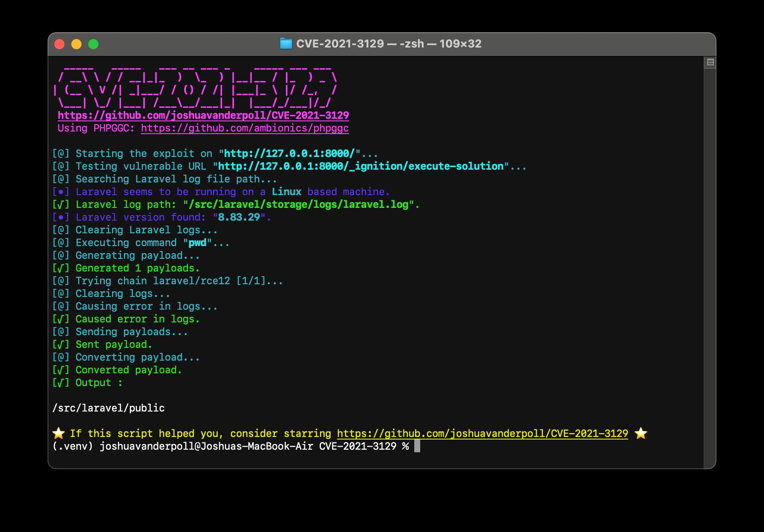This screenshot has height=532, width=764.
Task: Click the execute-solution vulnerable URL text
Action: pyautogui.click(x=361, y=166)
